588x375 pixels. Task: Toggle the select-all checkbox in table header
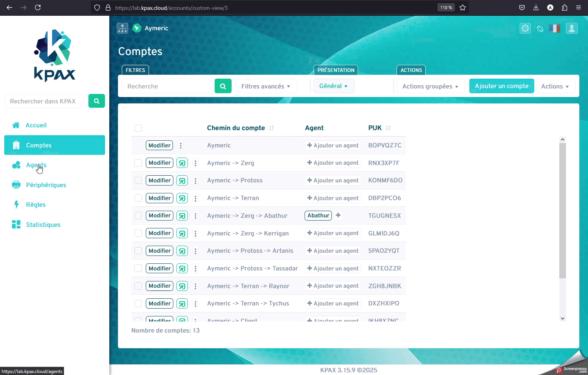138,128
